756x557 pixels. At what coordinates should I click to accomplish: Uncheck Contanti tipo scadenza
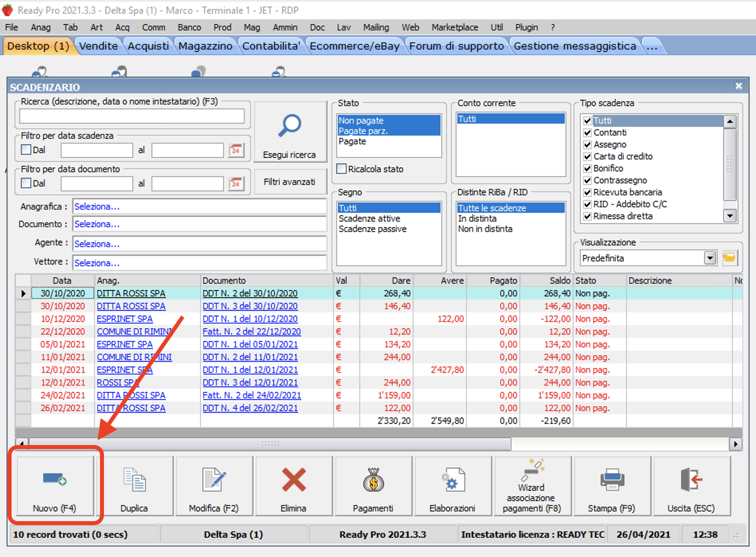tap(587, 132)
